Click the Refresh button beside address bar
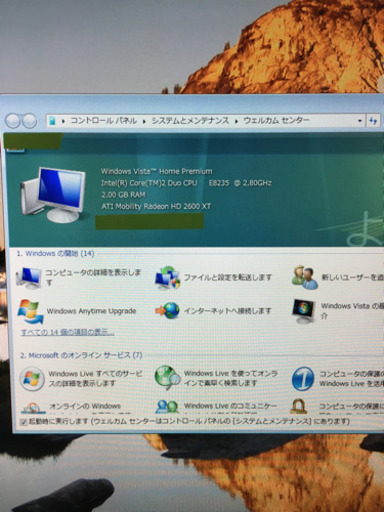The image size is (384, 512). click(373, 121)
